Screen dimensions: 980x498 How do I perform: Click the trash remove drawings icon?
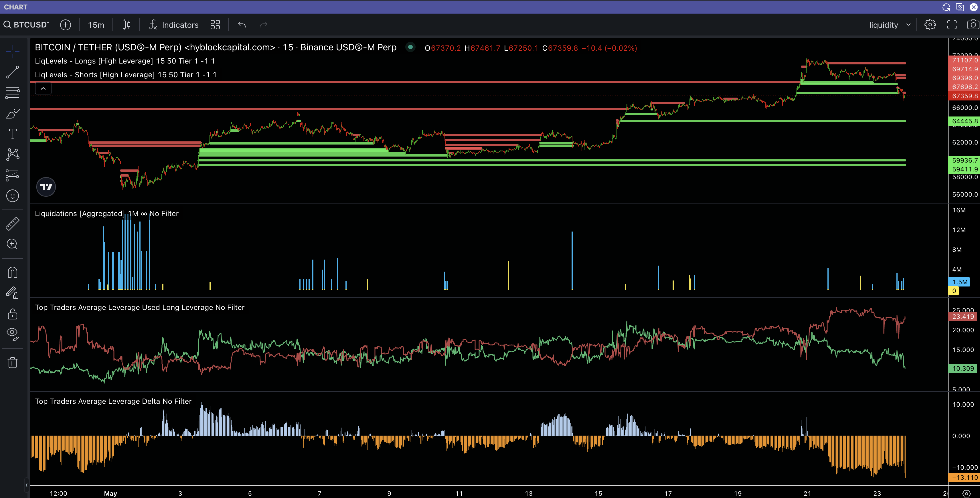[13, 363]
